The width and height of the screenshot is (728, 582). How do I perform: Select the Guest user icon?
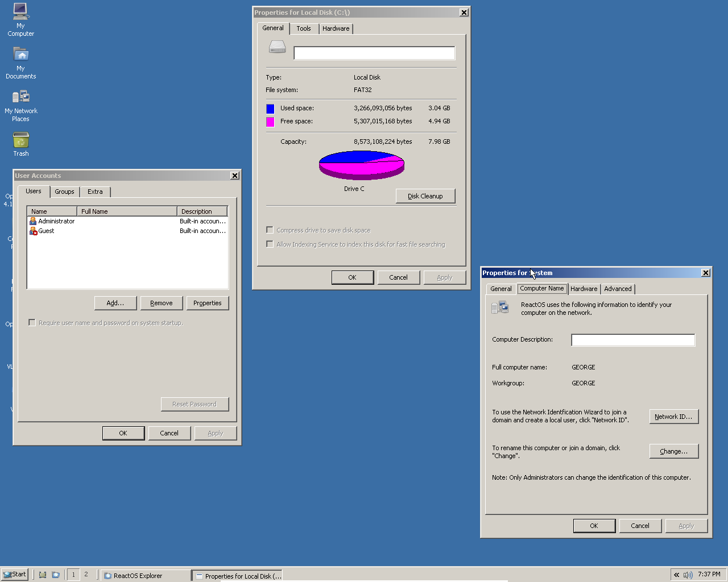pyautogui.click(x=33, y=231)
